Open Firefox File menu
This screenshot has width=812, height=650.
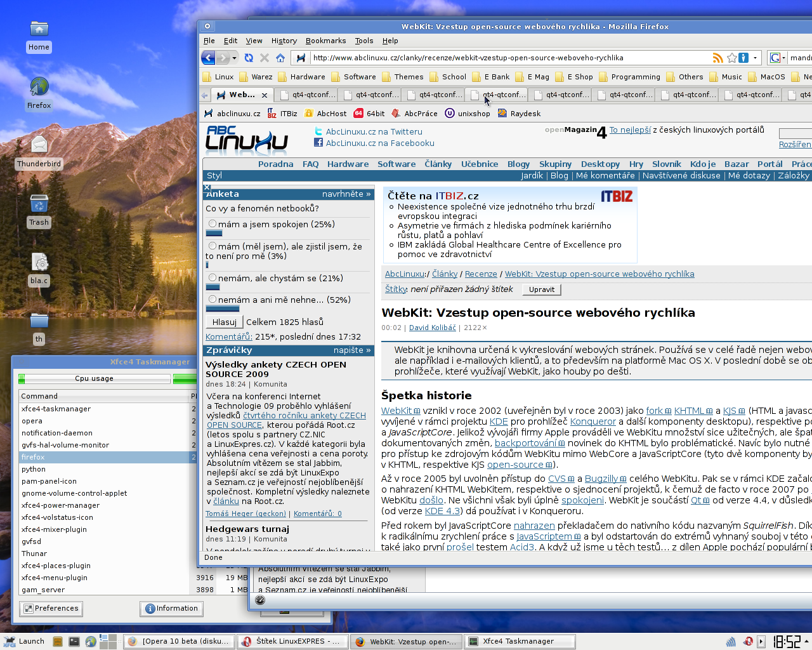click(x=209, y=41)
